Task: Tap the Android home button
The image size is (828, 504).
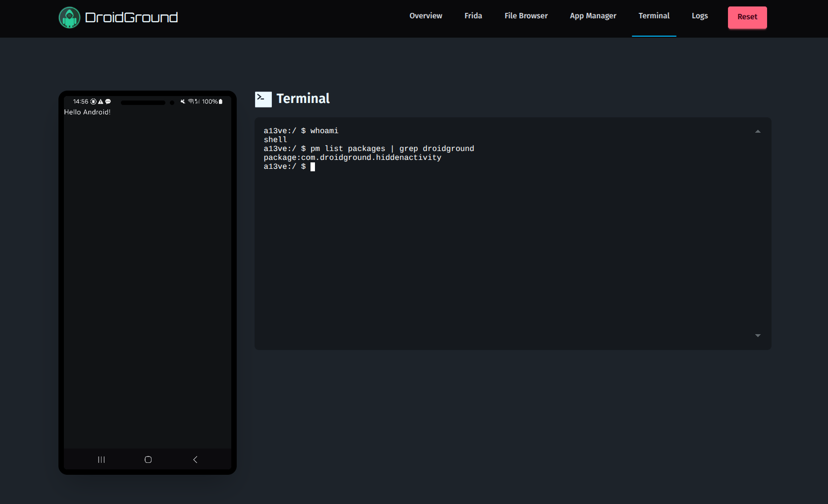Action: 148,459
